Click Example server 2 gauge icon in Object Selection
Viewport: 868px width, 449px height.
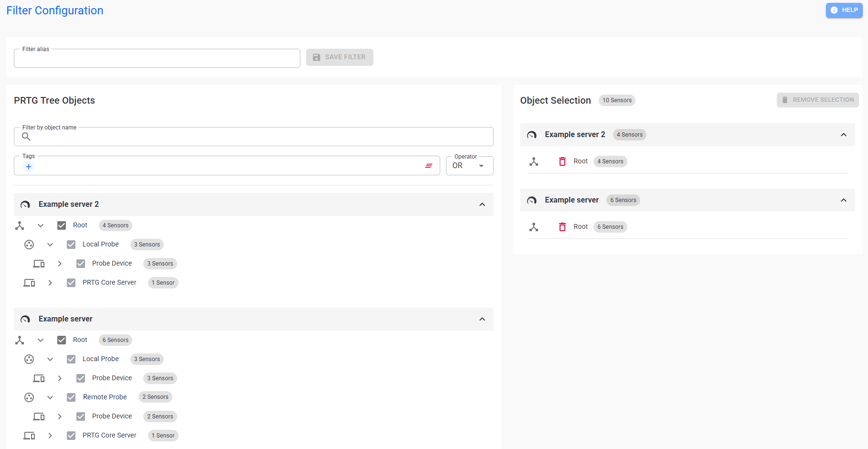[532, 135]
